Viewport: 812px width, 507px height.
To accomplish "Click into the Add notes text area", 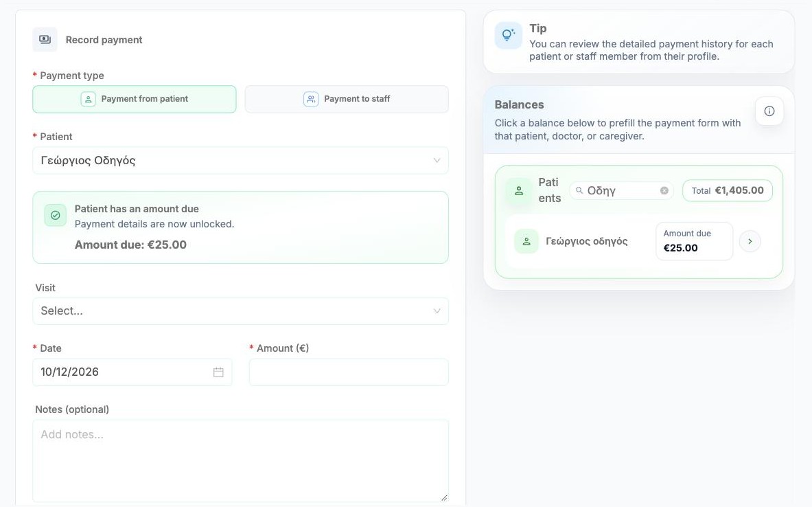I will pyautogui.click(x=240, y=461).
